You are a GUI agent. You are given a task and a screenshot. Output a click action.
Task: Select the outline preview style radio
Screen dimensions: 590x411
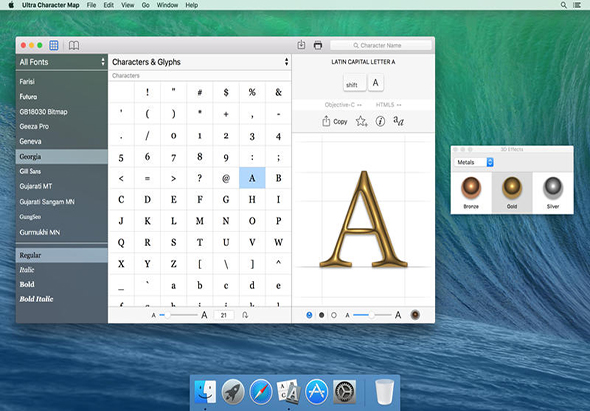(334, 315)
